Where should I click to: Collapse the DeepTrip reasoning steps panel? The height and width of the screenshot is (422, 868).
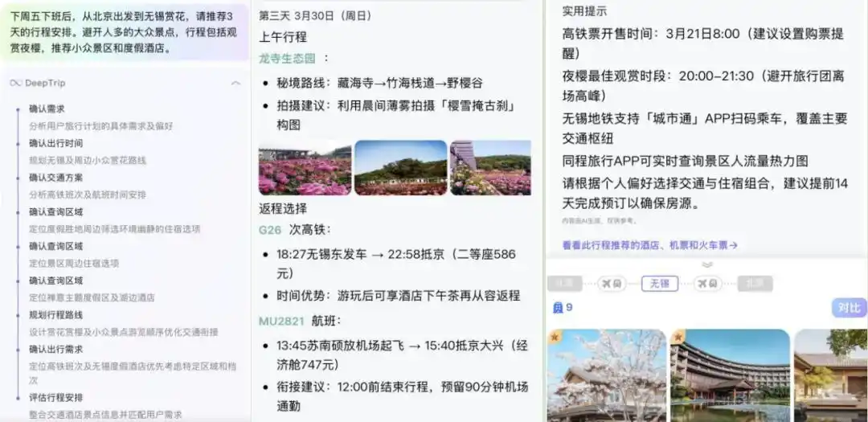coord(235,83)
